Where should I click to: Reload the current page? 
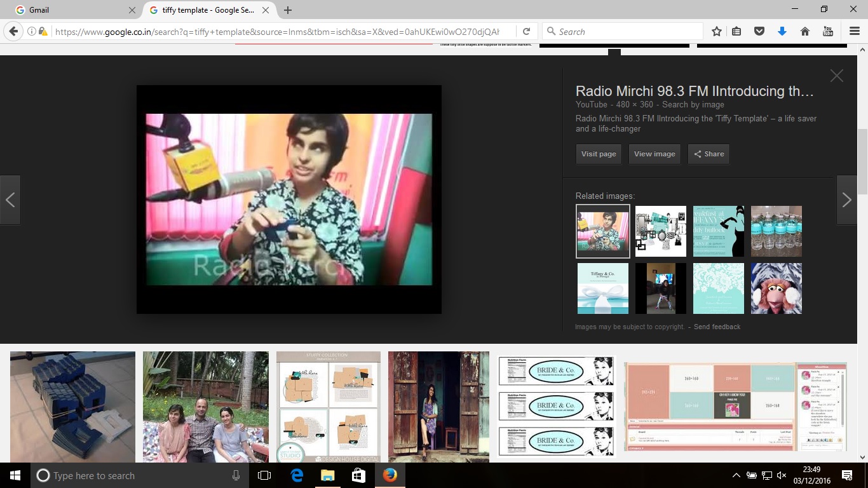coord(526,32)
